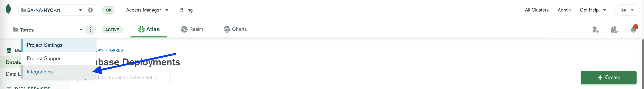644x89 pixels.
Task: Click the Charts icon
Action: click(x=227, y=29)
